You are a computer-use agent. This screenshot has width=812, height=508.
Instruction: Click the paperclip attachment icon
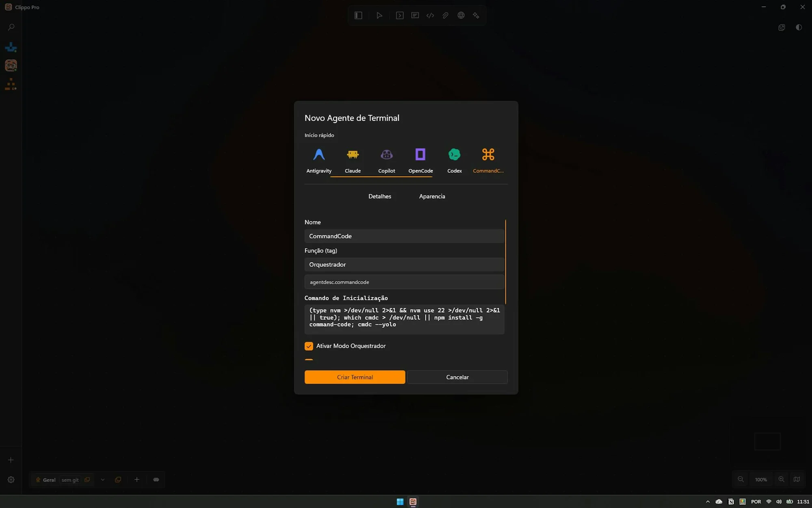click(445, 15)
